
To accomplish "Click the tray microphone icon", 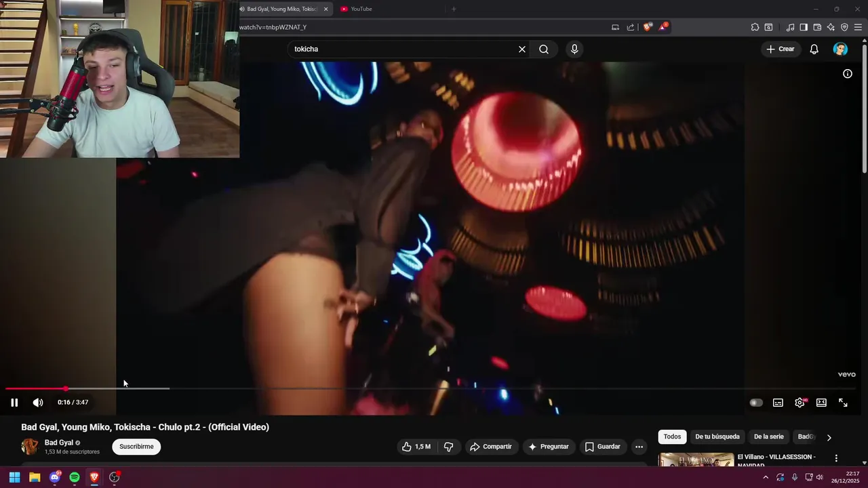I will pos(795,477).
